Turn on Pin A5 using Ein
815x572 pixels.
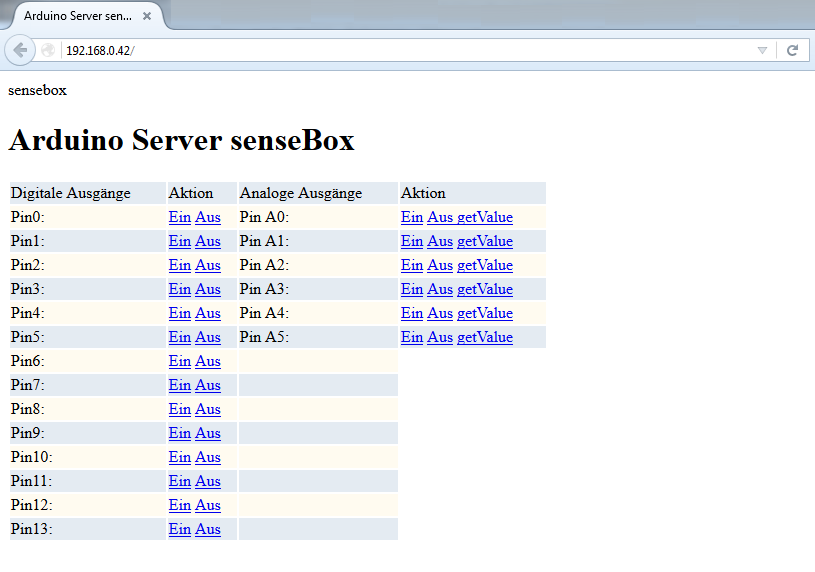point(412,337)
